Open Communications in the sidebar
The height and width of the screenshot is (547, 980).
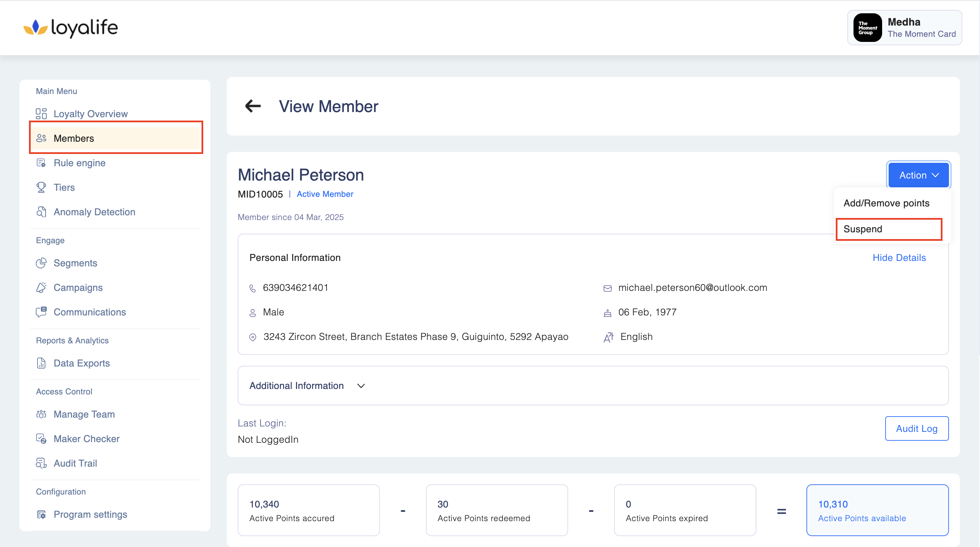[89, 312]
